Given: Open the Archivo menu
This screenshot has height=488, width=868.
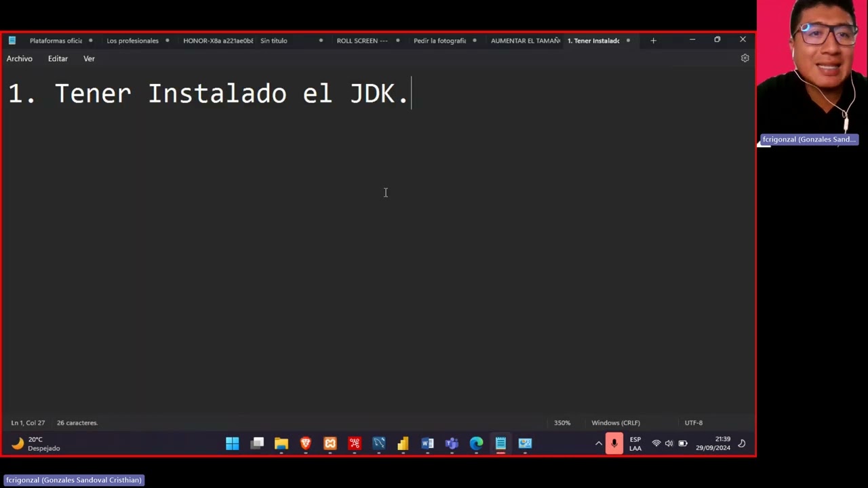Looking at the screenshot, I should tap(20, 59).
